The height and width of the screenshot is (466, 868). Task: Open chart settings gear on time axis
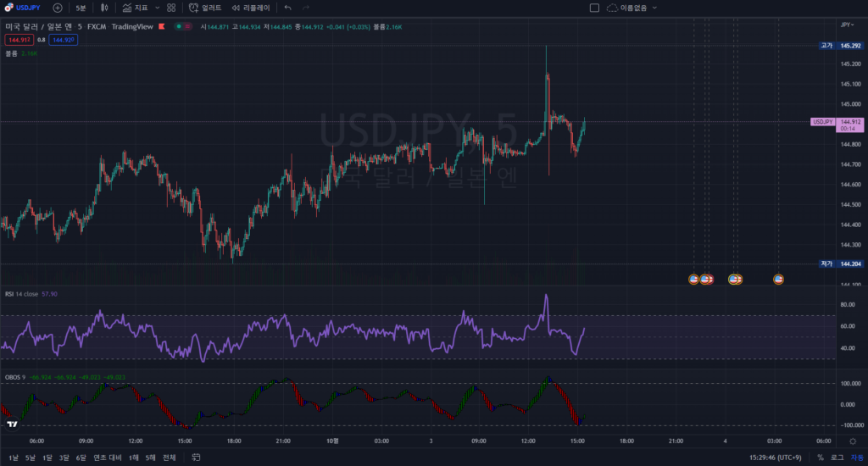852,441
